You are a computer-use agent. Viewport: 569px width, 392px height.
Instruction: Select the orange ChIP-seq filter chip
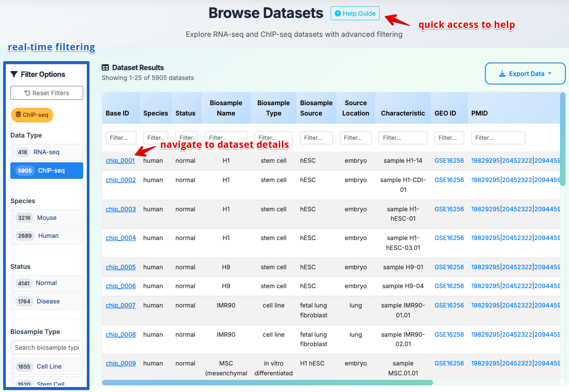tap(32, 115)
